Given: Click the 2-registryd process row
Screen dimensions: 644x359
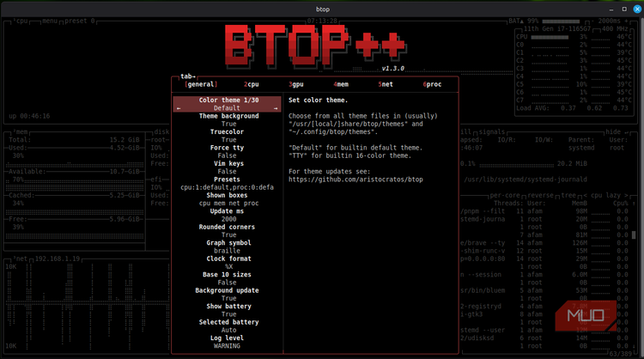Looking at the screenshot, I should click(544, 306).
